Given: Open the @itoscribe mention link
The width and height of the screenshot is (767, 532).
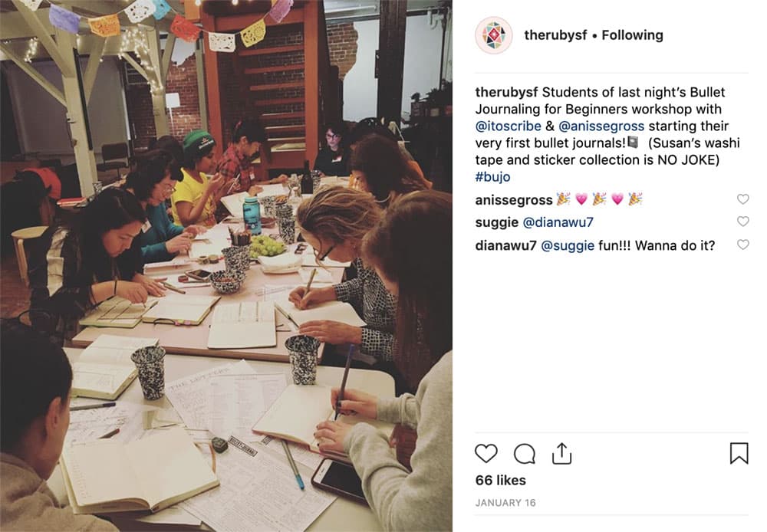Looking at the screenshot, I should coord(508,126).
